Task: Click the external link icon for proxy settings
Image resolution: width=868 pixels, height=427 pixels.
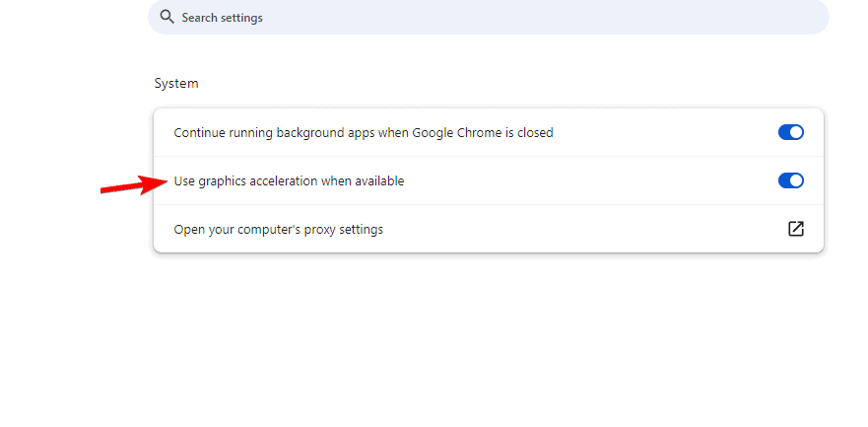Action: [x=796, y=229]
